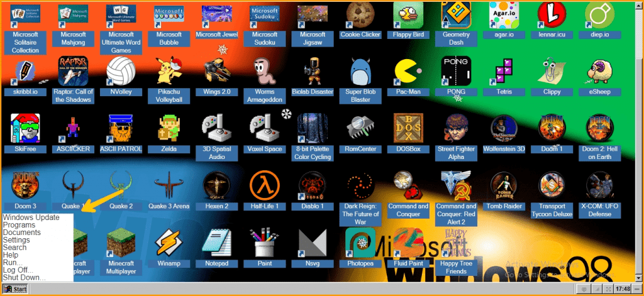This screenshot has height=296, width=644.
Task: Launch Raptor: Call of the Shadows
Action: pos(73,71)
